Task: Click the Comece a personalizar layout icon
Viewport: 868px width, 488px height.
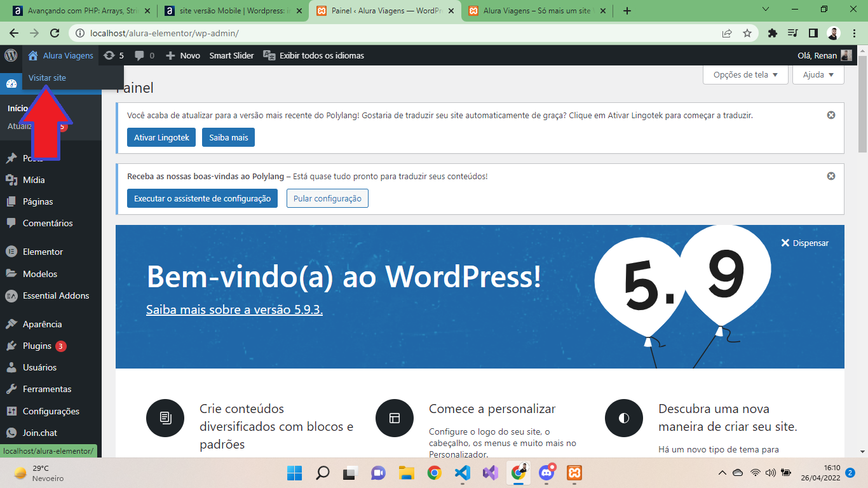Action: 395,418
